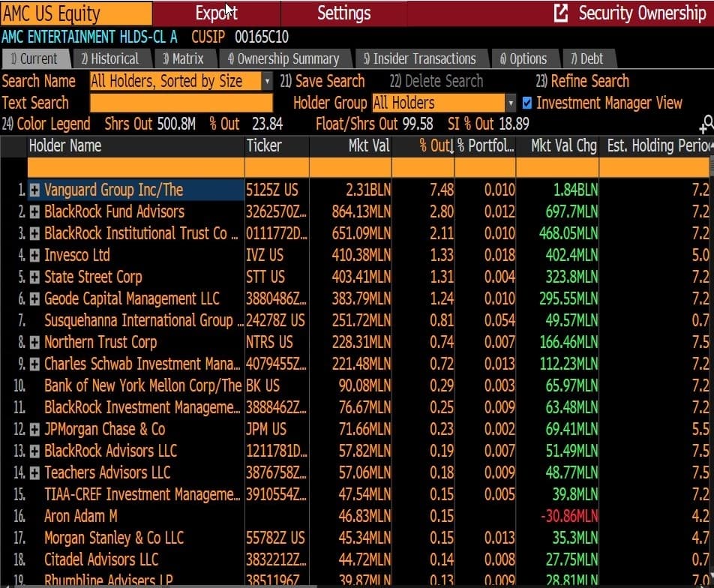Select TIAA-CREF Investment Management holder
Screen dimensions: 714x588
(142, 495)
